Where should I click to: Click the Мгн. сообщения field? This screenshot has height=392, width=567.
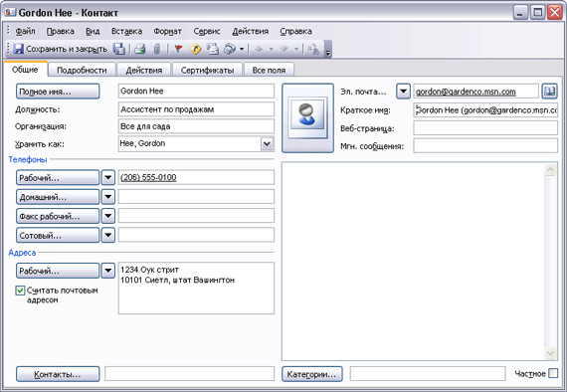485,145
